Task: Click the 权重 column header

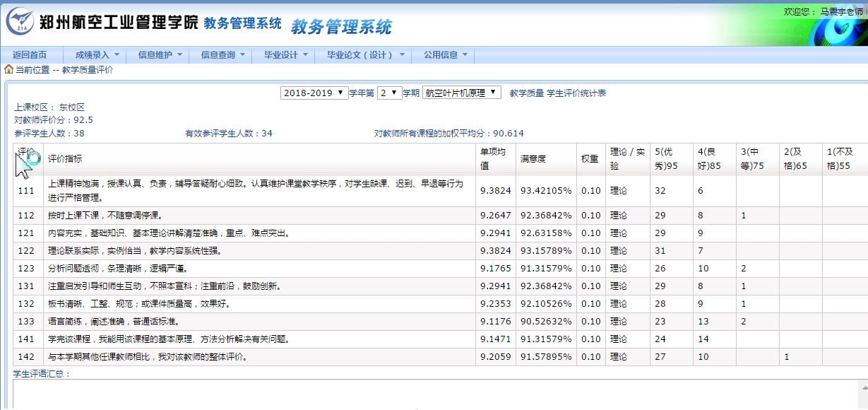Action: click(x=589, y=159)
